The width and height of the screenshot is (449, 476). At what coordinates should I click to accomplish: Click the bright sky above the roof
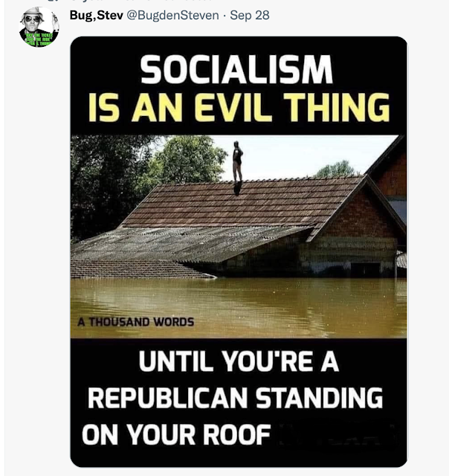pyautogui.click(x=303, y=155)
